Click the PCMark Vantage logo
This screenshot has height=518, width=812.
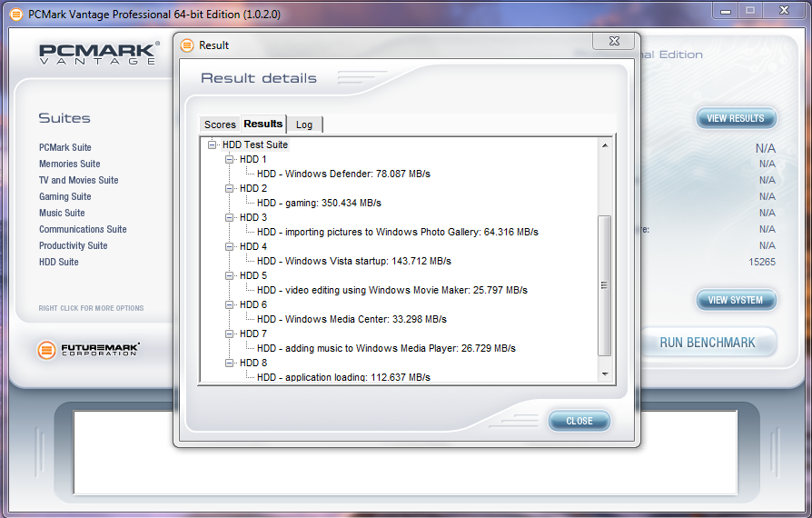tap(99, 54)
